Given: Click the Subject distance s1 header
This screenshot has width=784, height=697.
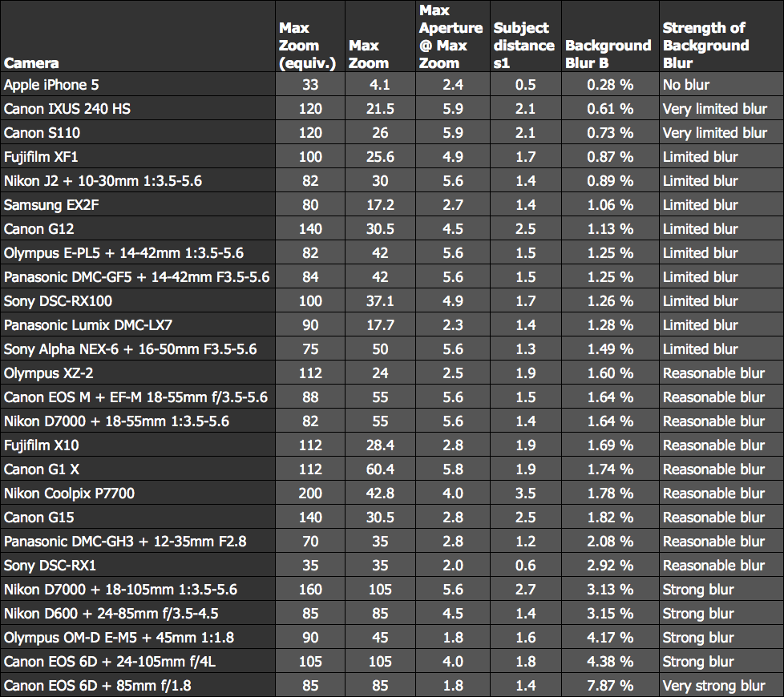Looking at the screenshot, I should [x=525, y=36].
